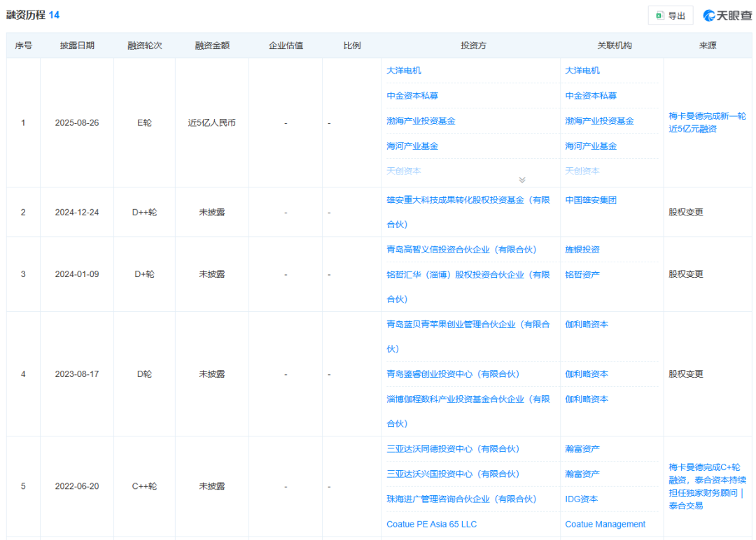The height and width of the screenshot is (540, 756).
Task: Click the 融资轮次 column header
Action: (x=145, y=45)
